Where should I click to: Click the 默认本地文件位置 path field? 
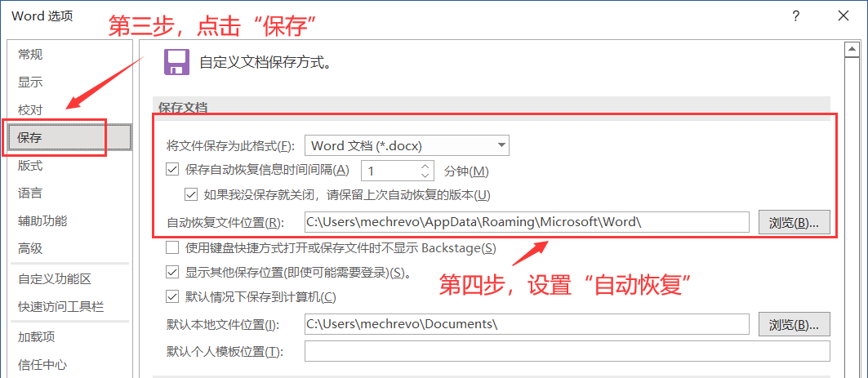point(527,324)
